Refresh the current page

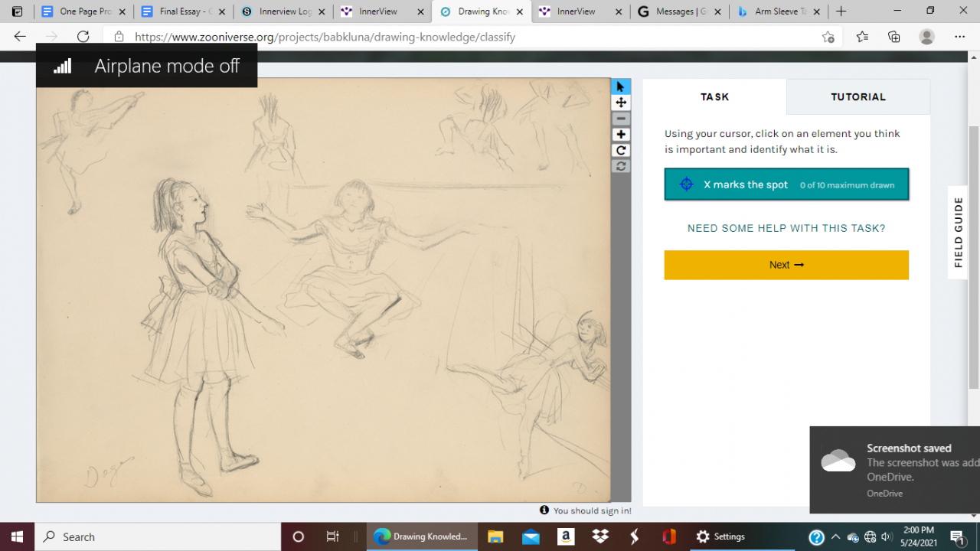tap(83, 37)
